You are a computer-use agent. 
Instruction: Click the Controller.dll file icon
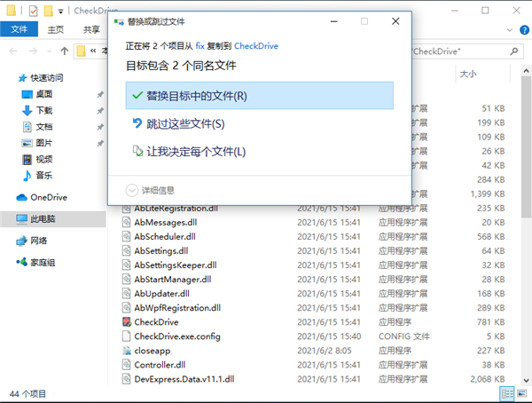[126, 365]
